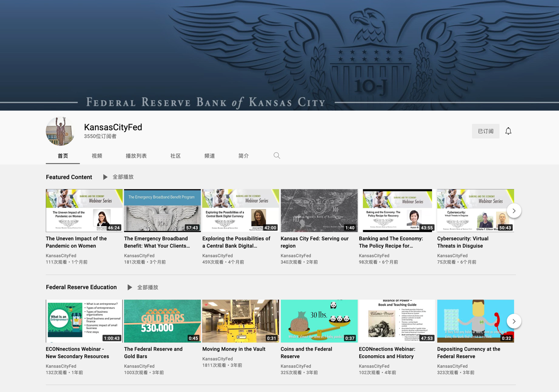Go to the 社区 tab
Image resolution: width=559 pixels, height=392 pixels.
coord(175,156)
